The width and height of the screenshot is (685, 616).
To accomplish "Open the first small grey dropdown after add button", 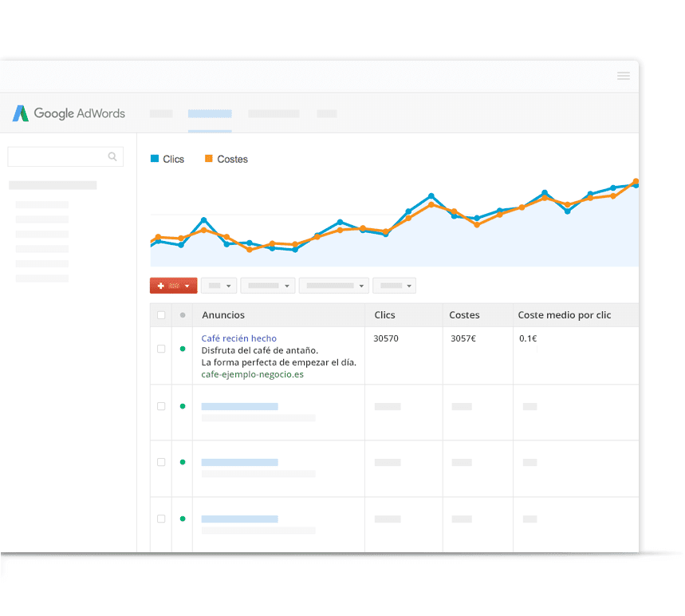I will click(x=218, y=286).
